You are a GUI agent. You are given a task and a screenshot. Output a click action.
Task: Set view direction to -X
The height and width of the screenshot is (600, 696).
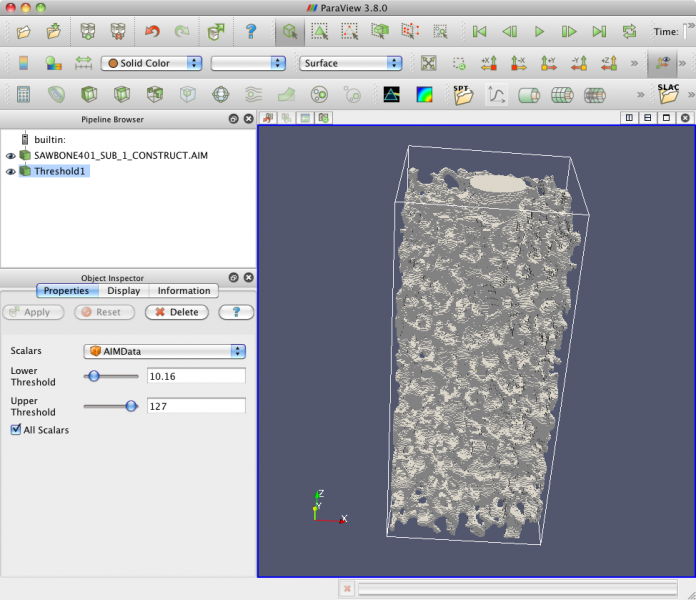tap(518, 63)
